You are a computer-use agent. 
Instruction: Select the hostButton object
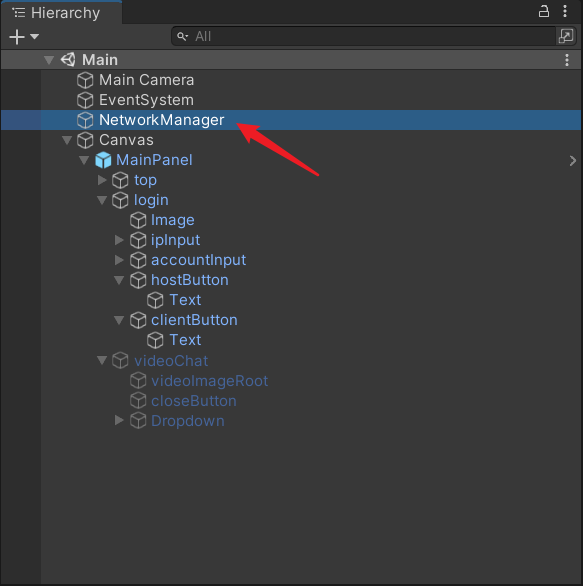pos(189,280)
